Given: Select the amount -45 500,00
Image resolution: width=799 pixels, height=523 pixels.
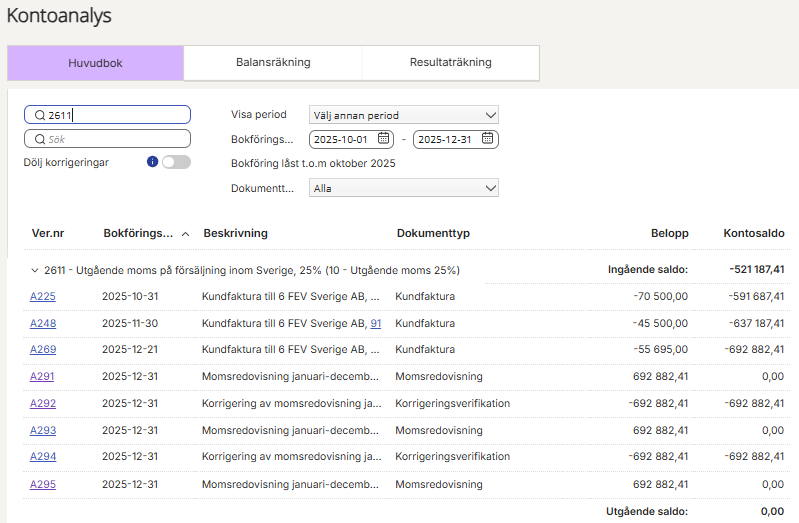Looking at the screenshot, I should pyautogui.click(x=660, y=323).
